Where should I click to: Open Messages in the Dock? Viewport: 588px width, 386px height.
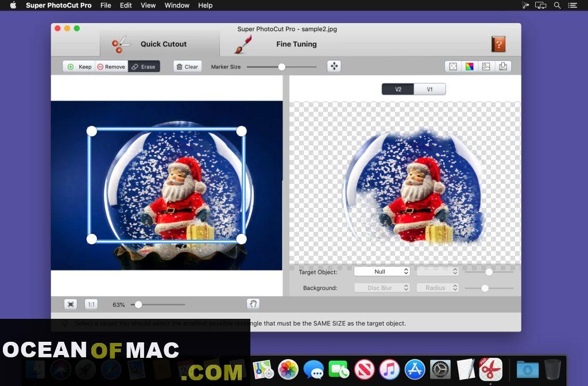pyautogui.click(x=314, y=369)
